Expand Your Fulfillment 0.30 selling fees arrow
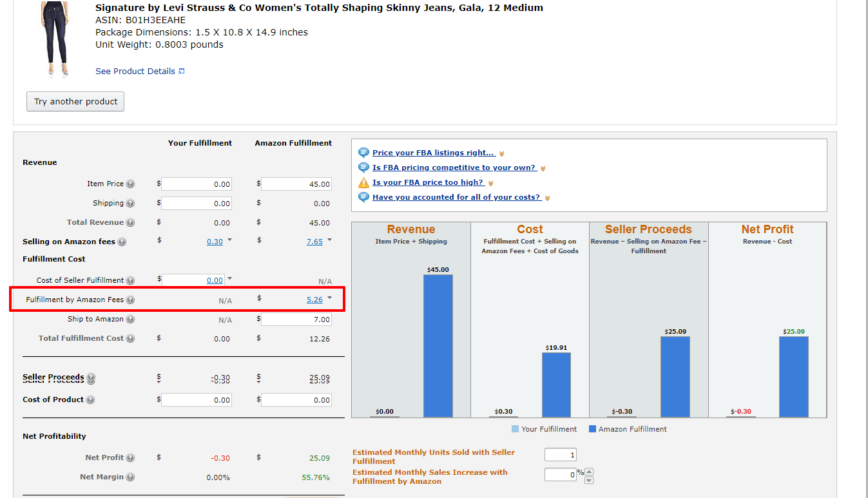 pyautogui.click(x=229, y=240)
